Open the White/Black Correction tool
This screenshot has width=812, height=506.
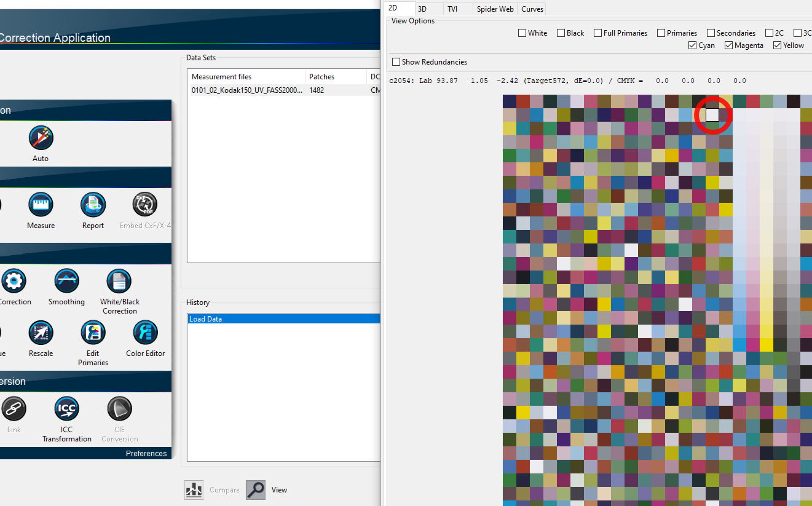[x=119, y=281]
